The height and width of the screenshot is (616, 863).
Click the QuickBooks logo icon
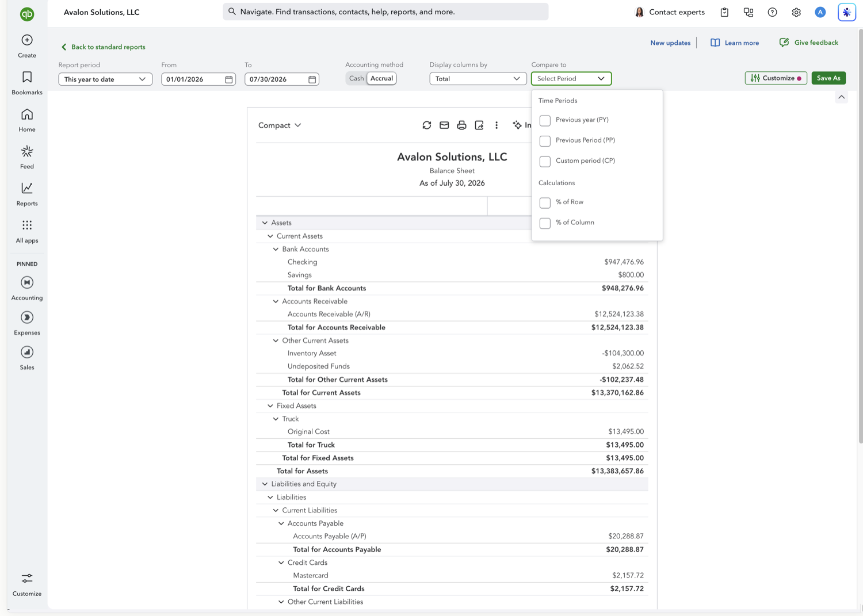tap(27, 14)
